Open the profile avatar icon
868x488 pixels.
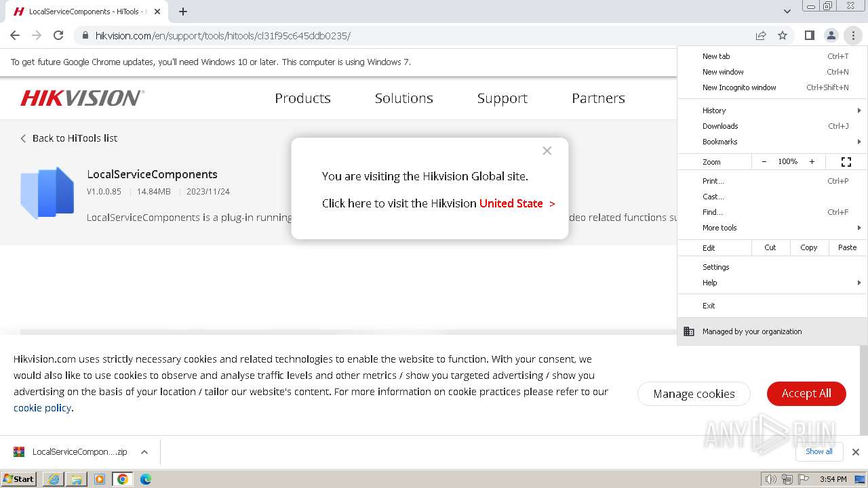(x=831, y=35)
